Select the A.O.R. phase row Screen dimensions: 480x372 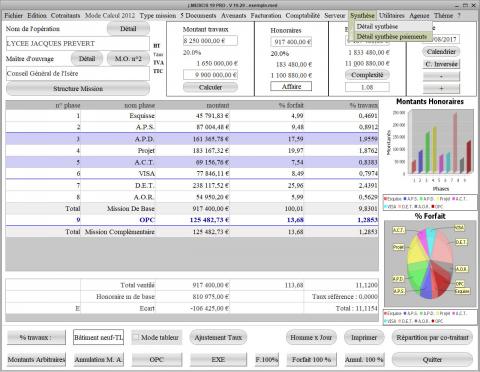[192, 197]
